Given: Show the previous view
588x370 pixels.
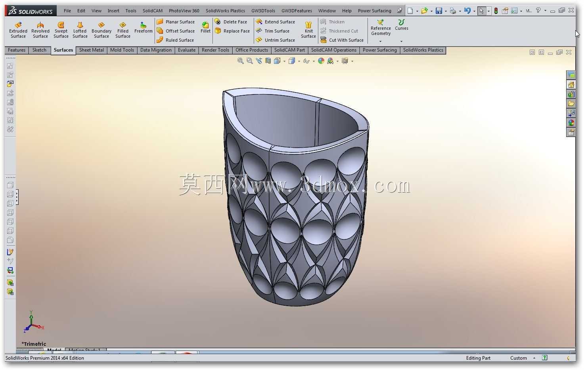Looking at the screenshot, I should pyautogui.click(x=259, y=61).
